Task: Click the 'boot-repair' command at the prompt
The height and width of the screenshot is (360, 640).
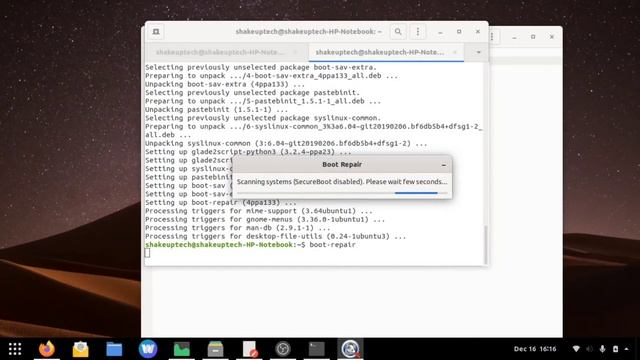Action: tap(332, 244)
